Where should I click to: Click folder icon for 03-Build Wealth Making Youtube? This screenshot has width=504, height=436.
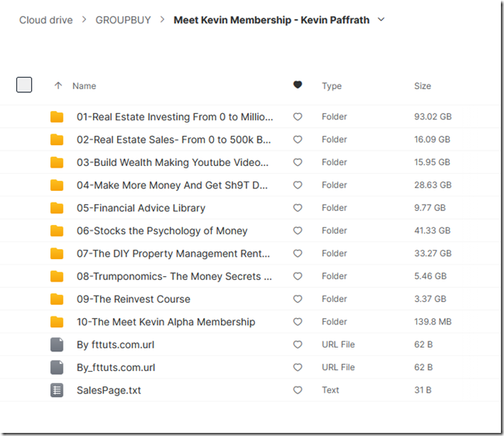[x=57, y=162]
